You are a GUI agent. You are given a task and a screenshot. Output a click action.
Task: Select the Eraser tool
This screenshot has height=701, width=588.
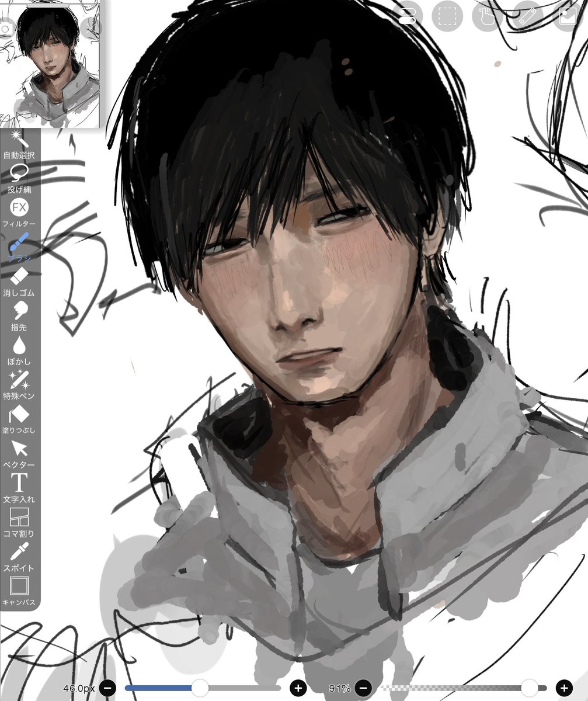tap(19, 282)
